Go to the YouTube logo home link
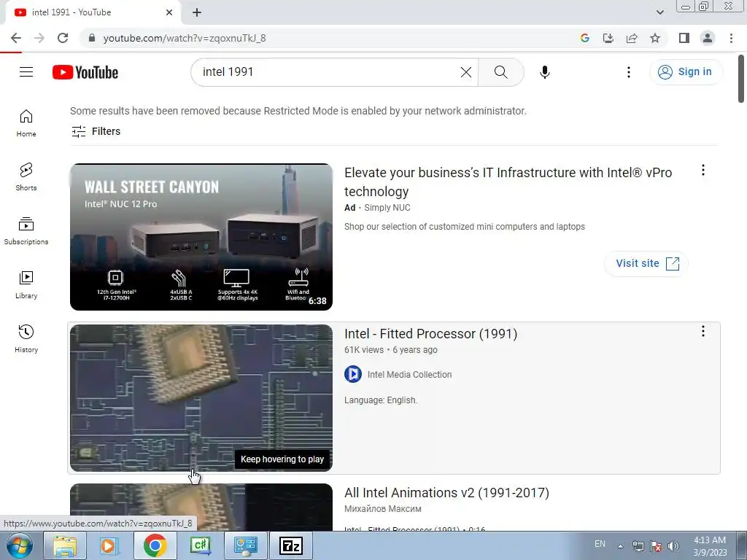 (85, 72)
